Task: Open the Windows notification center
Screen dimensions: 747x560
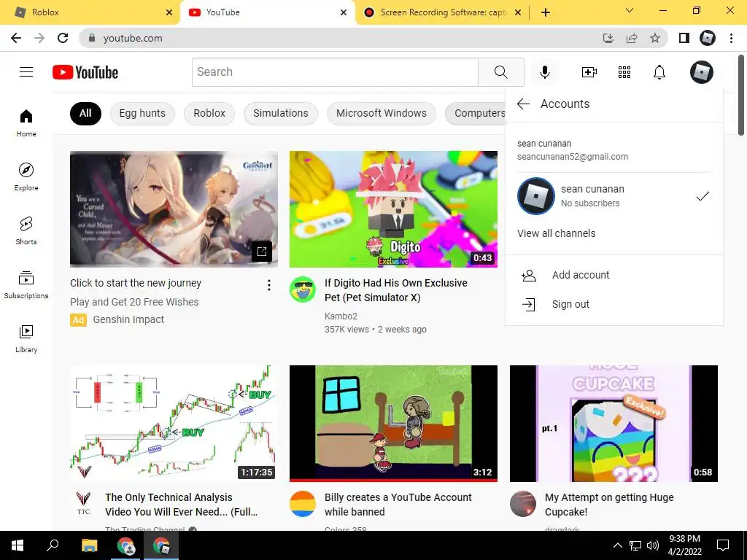Action: click(x=723, y=545)
